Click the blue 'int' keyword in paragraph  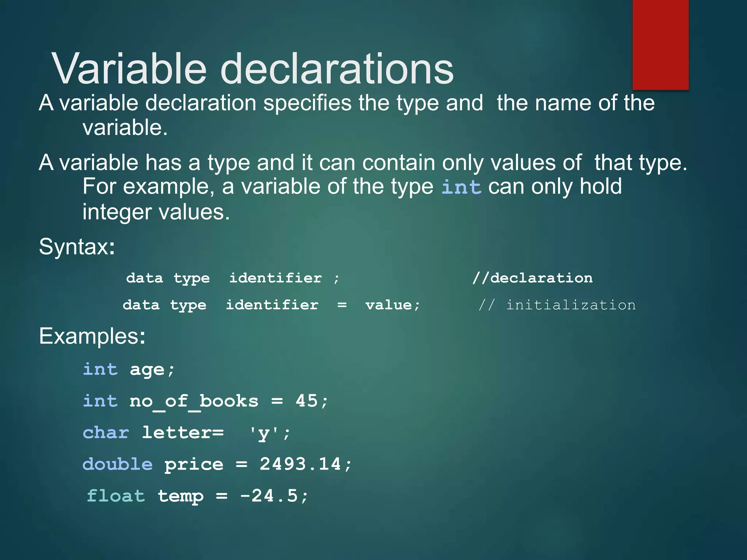click(x=461, y=187)
